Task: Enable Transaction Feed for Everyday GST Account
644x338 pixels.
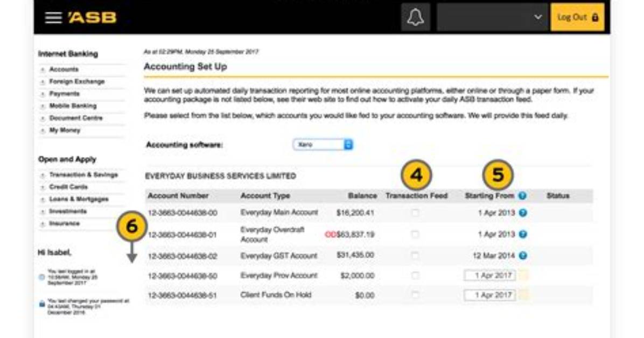Action: tap(415, 256)
